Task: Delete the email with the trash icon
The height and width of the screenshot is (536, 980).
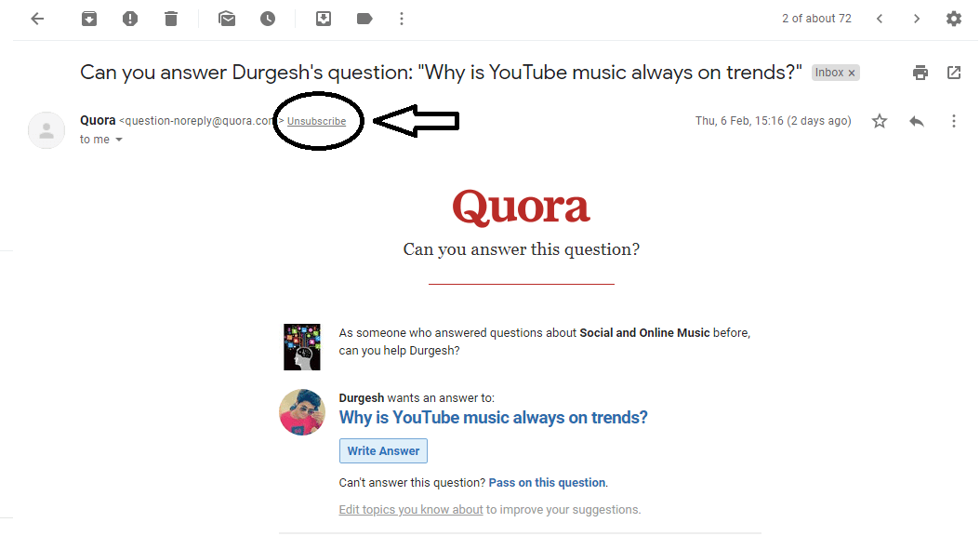Action: [x=171, y=18]
